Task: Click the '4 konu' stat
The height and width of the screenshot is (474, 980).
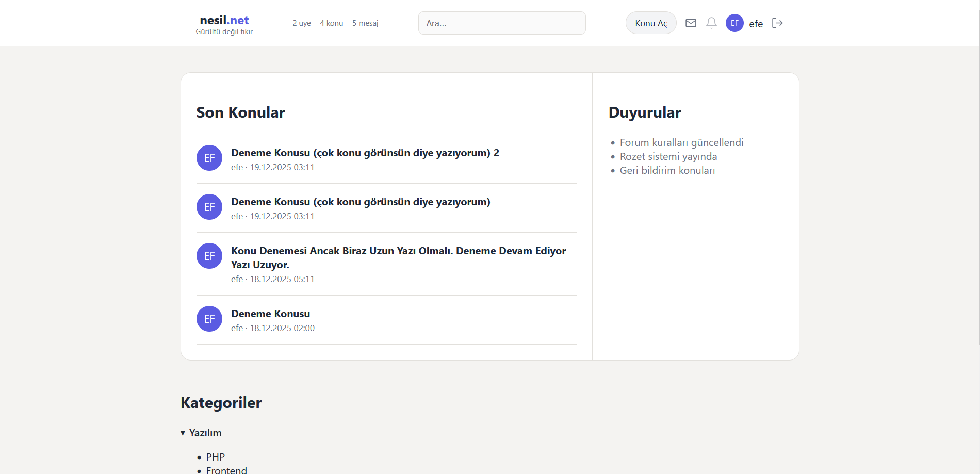Action: click(x=331, y=23)
